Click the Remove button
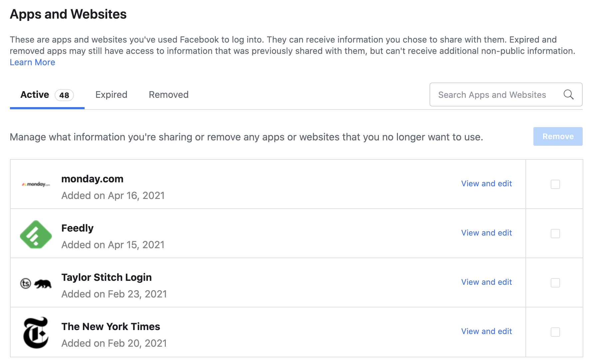Viewport: 594px width, 364px height. [558, 136]
